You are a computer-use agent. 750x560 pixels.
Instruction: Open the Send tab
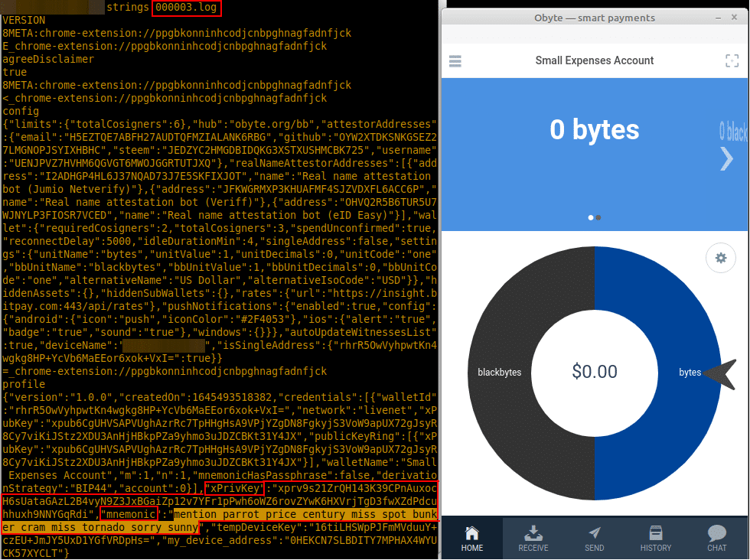pyautogui.click(x=595, y=539)
